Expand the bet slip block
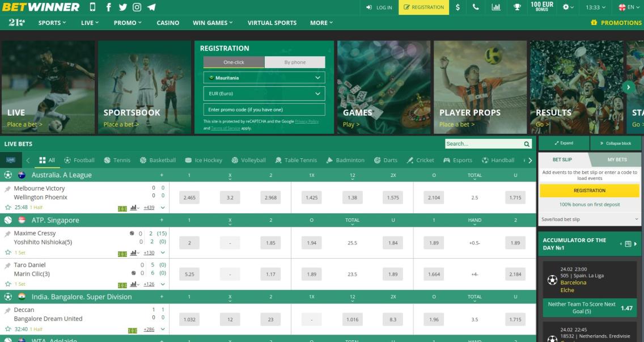This screenshot has height=342, width=644. pyautogui.click(x=564, y=143)
